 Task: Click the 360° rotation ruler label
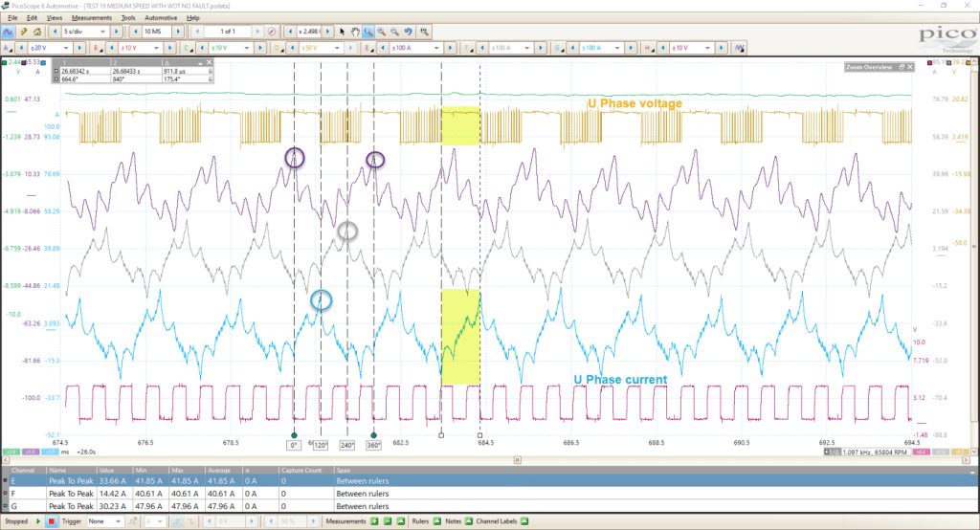point(374,445)
